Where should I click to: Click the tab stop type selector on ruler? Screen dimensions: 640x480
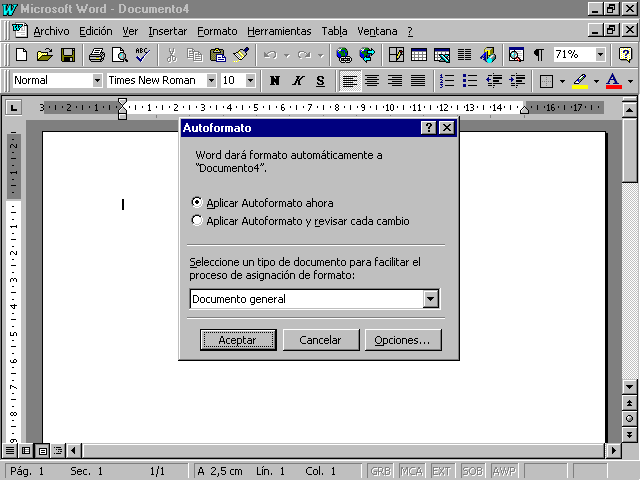coord(14,108)
